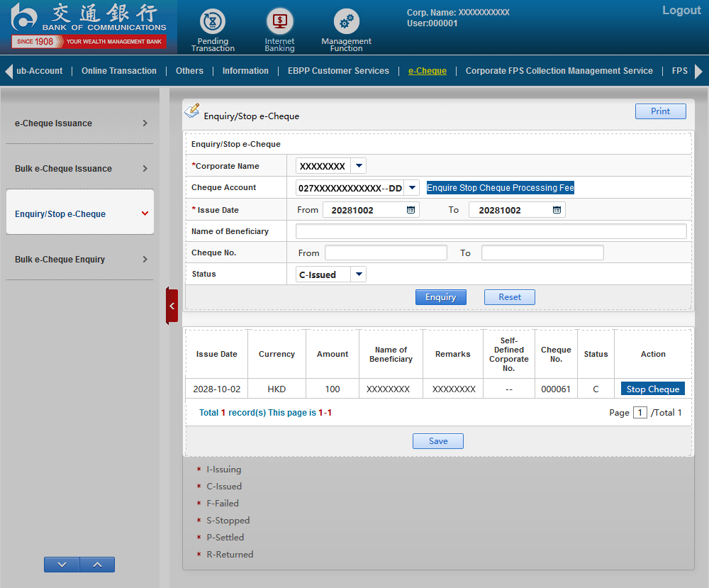The image size is (709, 588).
Task: Select Bulk e-Cheque Enquiry sidebar item
Action: [80, 259]
